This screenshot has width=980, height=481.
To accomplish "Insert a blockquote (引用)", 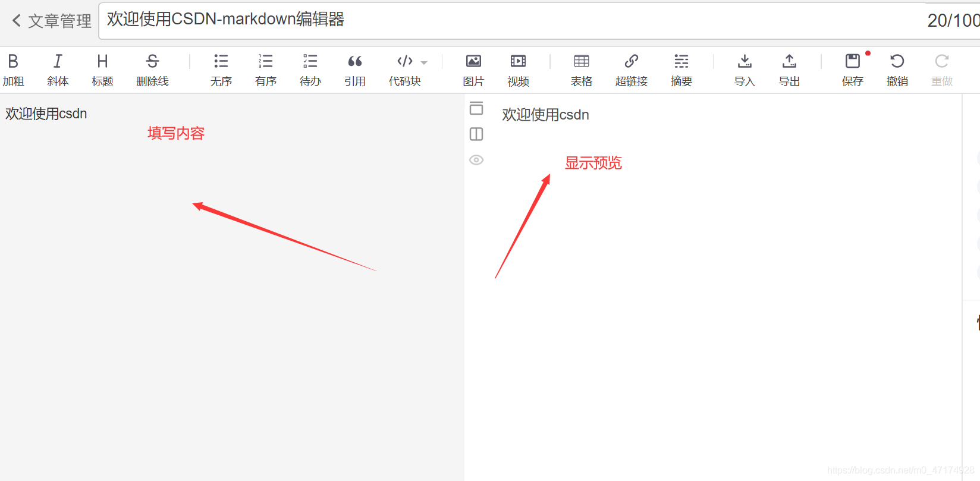I will (x=354, y=70).
